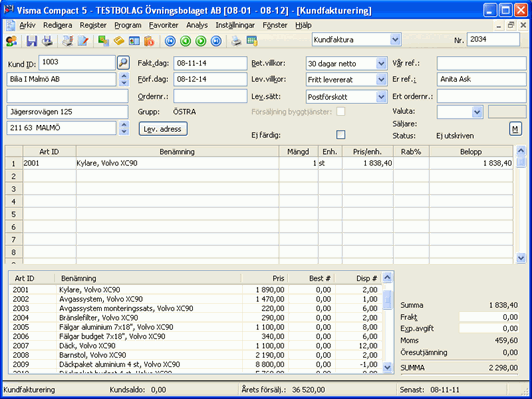Click the postal address field spinner
Image resolution: width=532 pixels, height=399 pixels.
[x=124, y=128]
